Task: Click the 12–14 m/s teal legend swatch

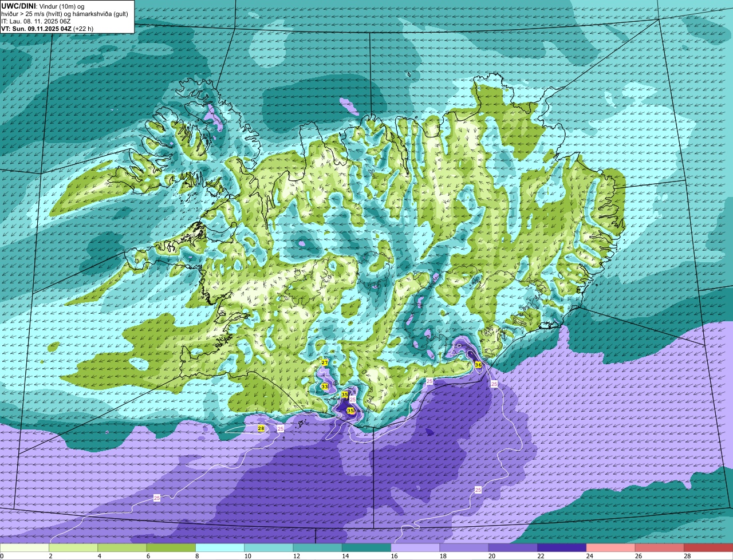Action: [317, 547]
